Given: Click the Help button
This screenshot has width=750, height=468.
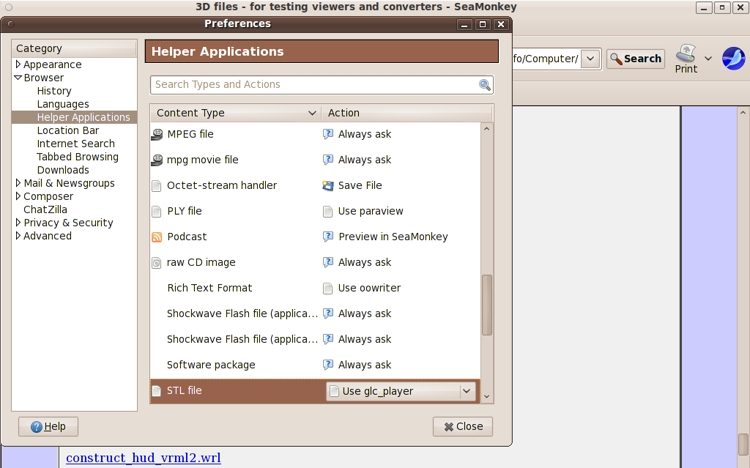Looking at the screenshot, I should pos(48,426).
